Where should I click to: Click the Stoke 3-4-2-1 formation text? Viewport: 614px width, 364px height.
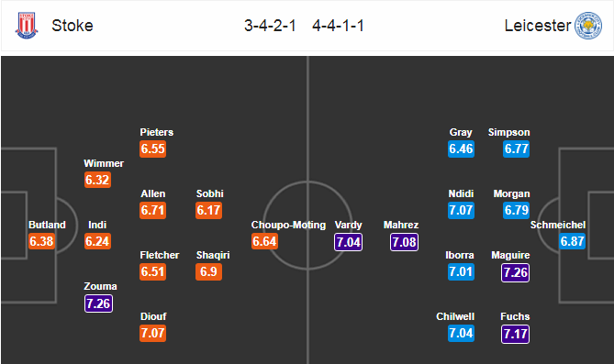pyautogui.click(x=270, y=26)
